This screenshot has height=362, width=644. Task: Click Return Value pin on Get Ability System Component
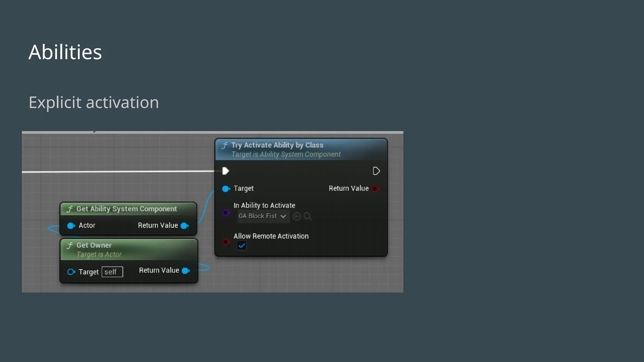[185, 226]
